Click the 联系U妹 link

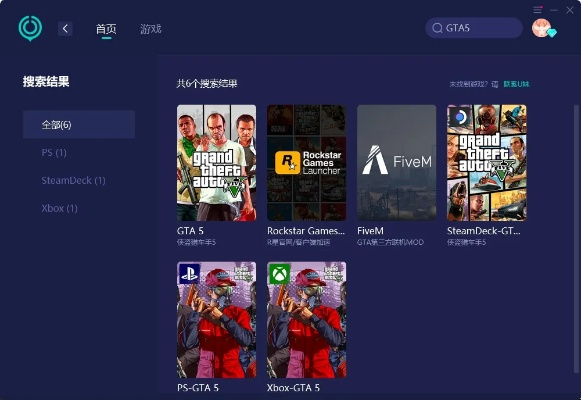pyautogui.click(x=517, y=84)
